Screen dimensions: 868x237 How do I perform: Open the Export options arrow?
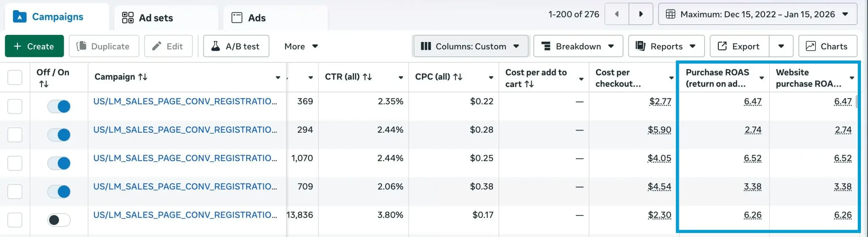tap(781, 46)
